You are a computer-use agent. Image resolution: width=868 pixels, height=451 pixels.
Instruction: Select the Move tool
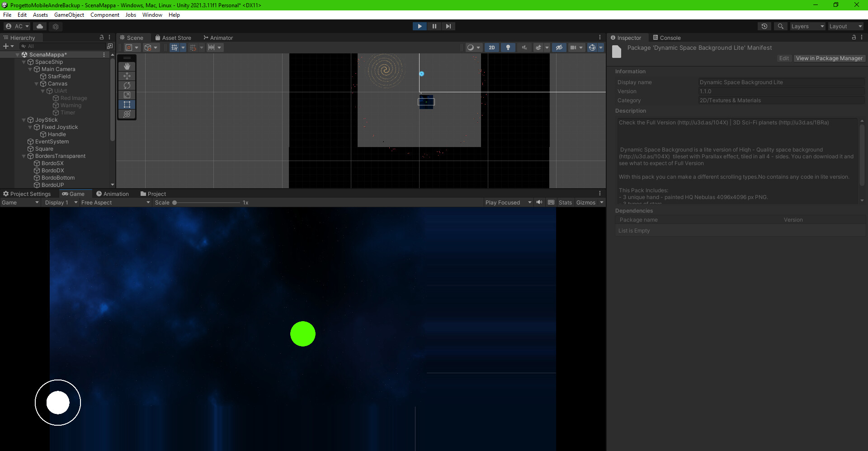[127, 76]
